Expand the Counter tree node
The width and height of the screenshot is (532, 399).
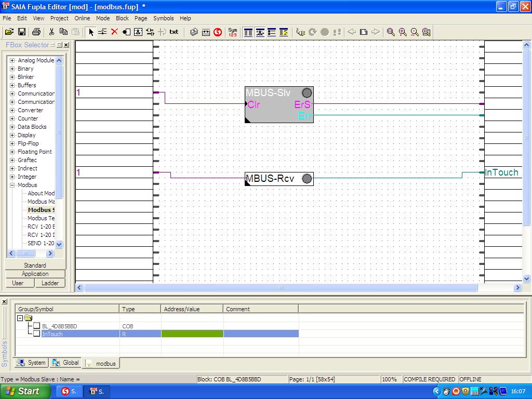[x=12, y=118]
